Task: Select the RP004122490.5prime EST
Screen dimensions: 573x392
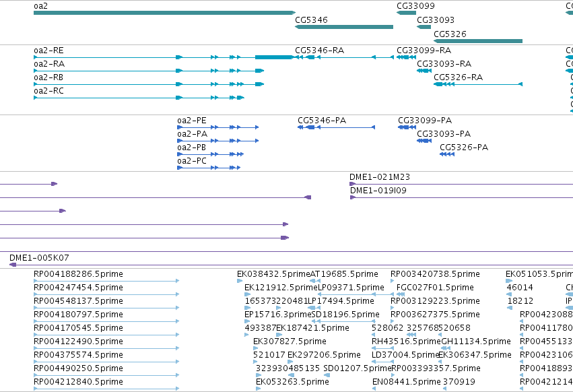Action: 106,348
